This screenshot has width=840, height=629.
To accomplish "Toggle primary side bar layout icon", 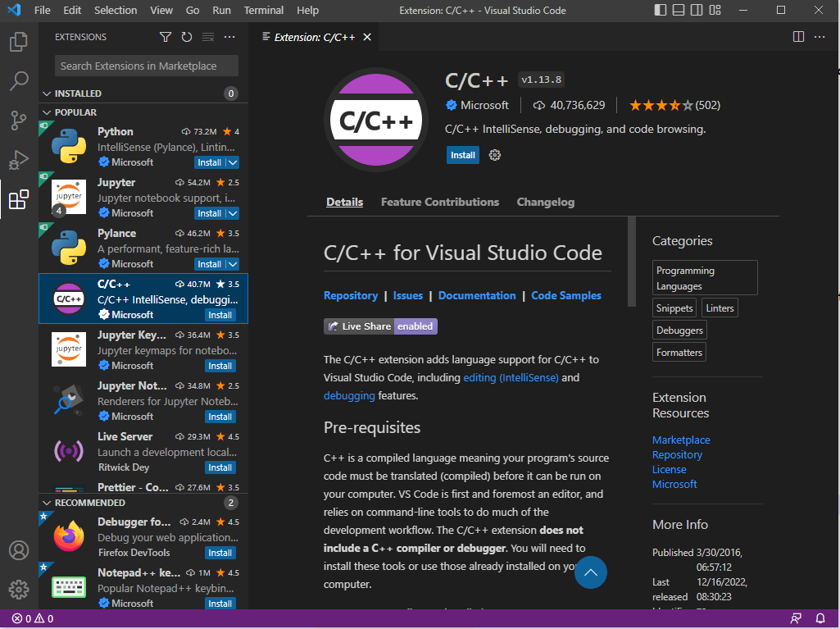I will point(661,10).
